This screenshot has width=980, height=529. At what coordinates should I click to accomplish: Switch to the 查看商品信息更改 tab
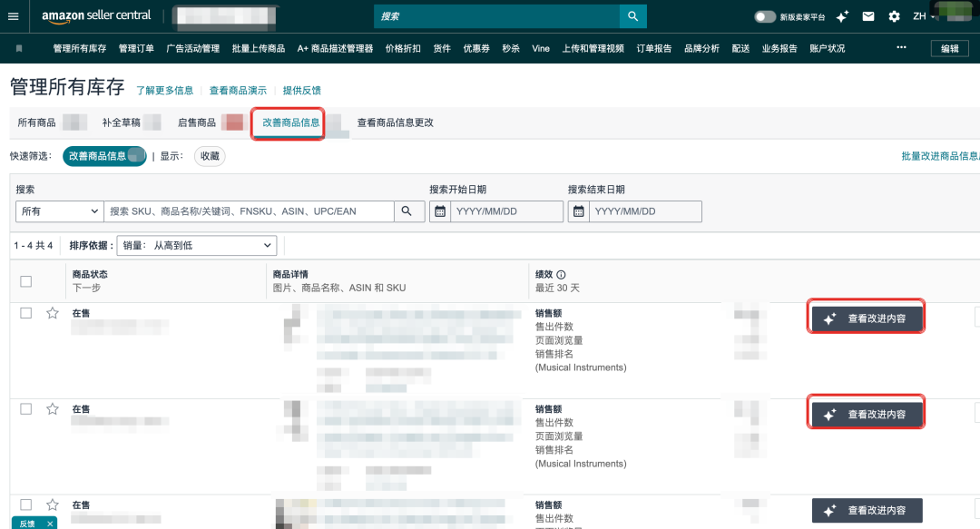point(395,122)
